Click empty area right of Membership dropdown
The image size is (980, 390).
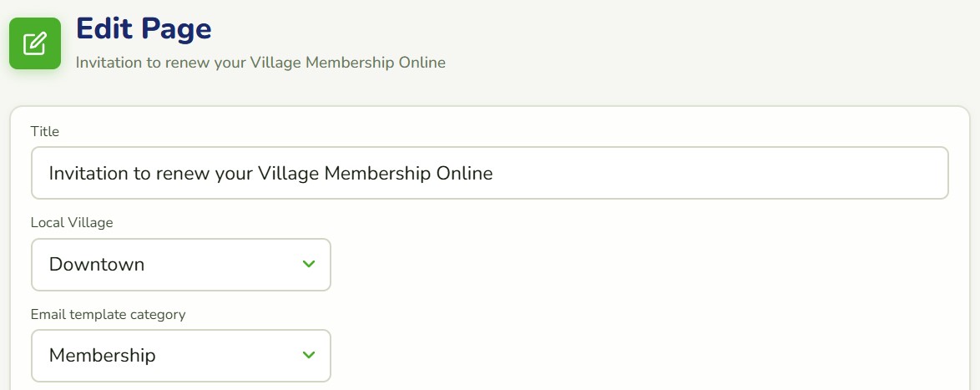(x=644, y=356)
